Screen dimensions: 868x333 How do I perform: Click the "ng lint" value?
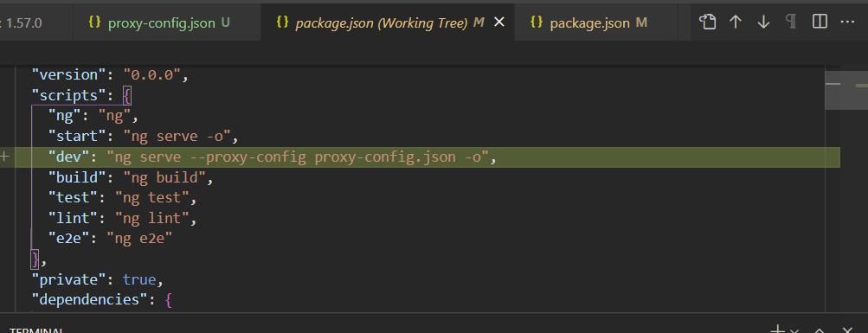(152, 219)
